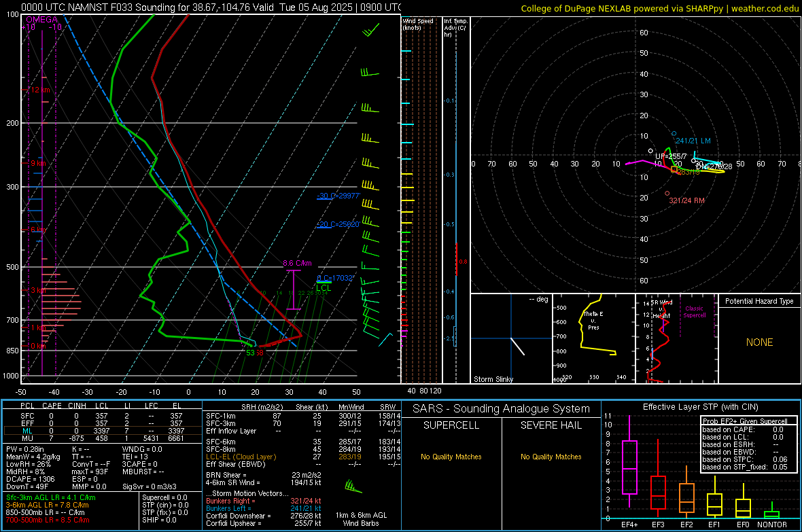This screenshot has height=532, width=802.
Task: Click the SARS - Sounding Analogue System title
Action: pos(502,409)
